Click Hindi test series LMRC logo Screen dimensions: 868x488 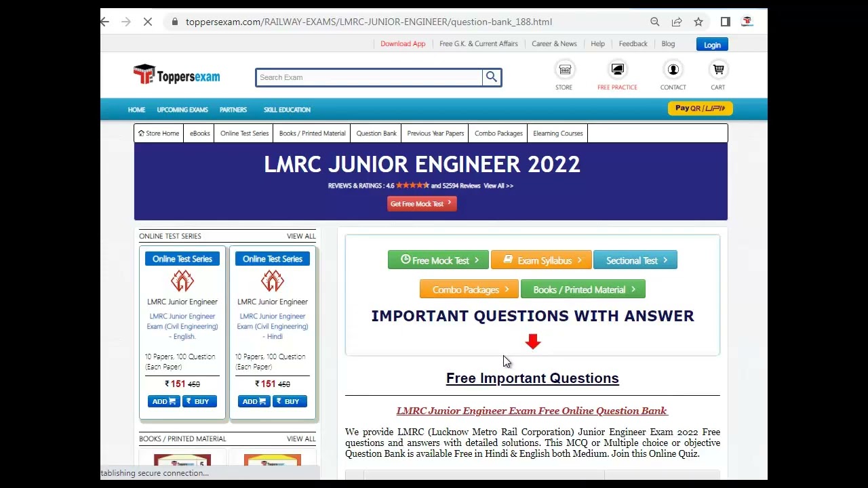[x=273, y=281]
